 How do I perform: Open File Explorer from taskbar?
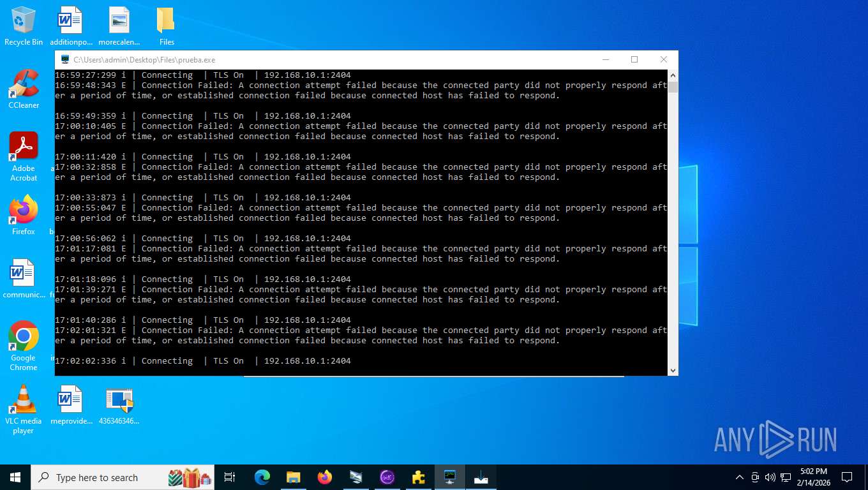point(294,477)
